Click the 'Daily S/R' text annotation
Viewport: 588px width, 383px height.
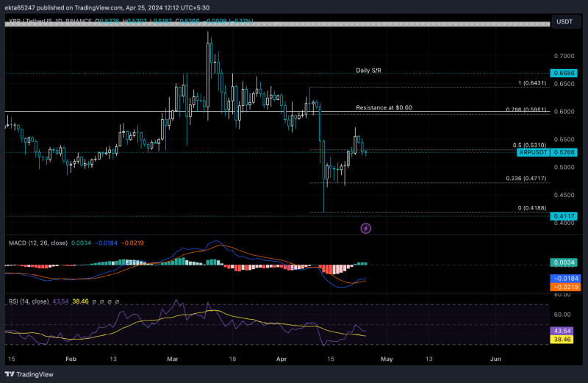point(368,71)
